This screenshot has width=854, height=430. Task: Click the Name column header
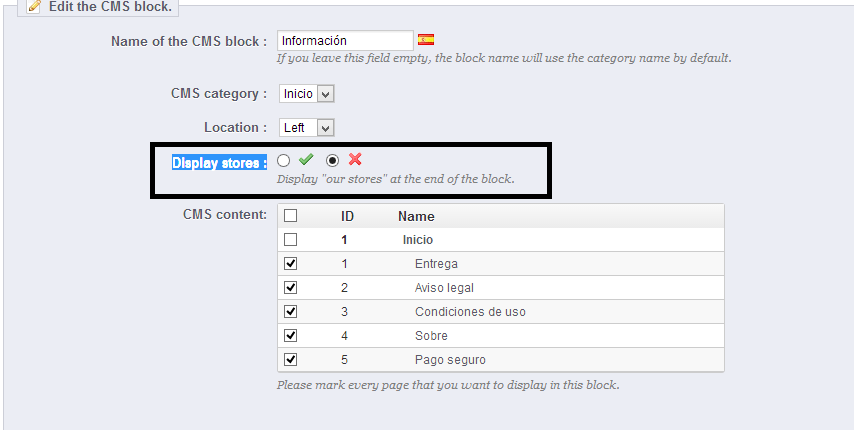pyautogui.click(x=416, y=216)
